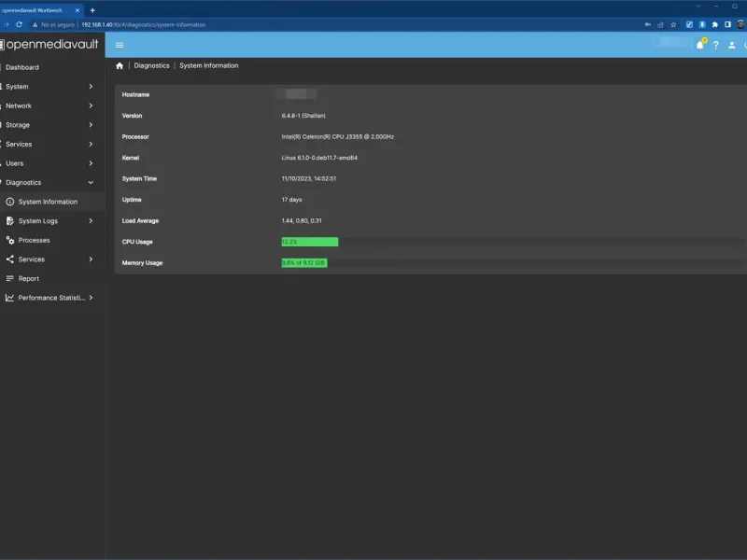Click the not secure warning icon
This screenshot has height=560, width=747.
tap(35, 25)
